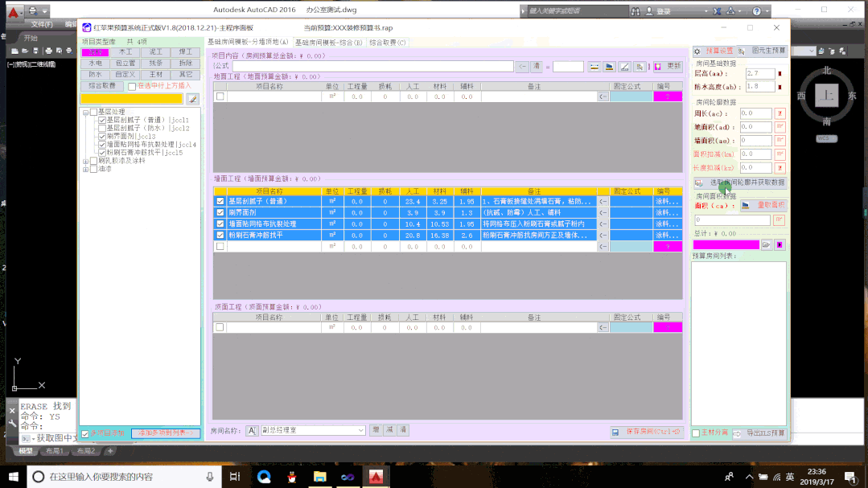This screenshot has height=488, width=868.
Task: Collapse the 基层处理 tree node
Action: [x=85, y=112]
